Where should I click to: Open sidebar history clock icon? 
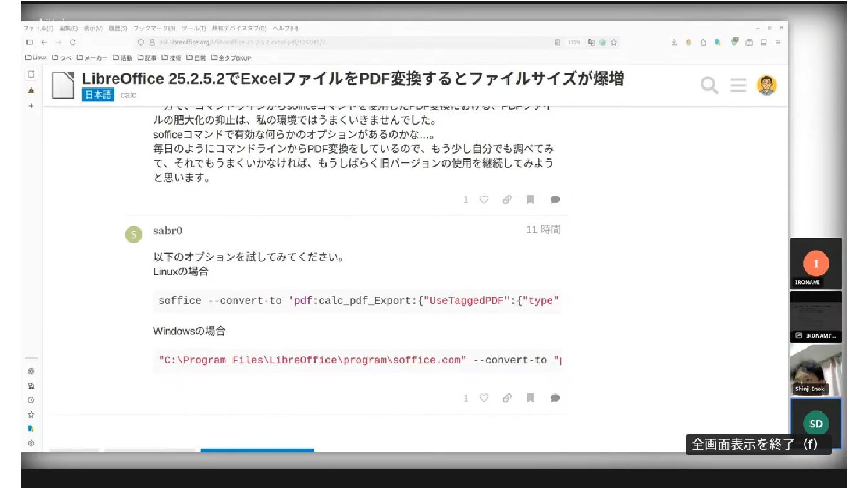31,400
